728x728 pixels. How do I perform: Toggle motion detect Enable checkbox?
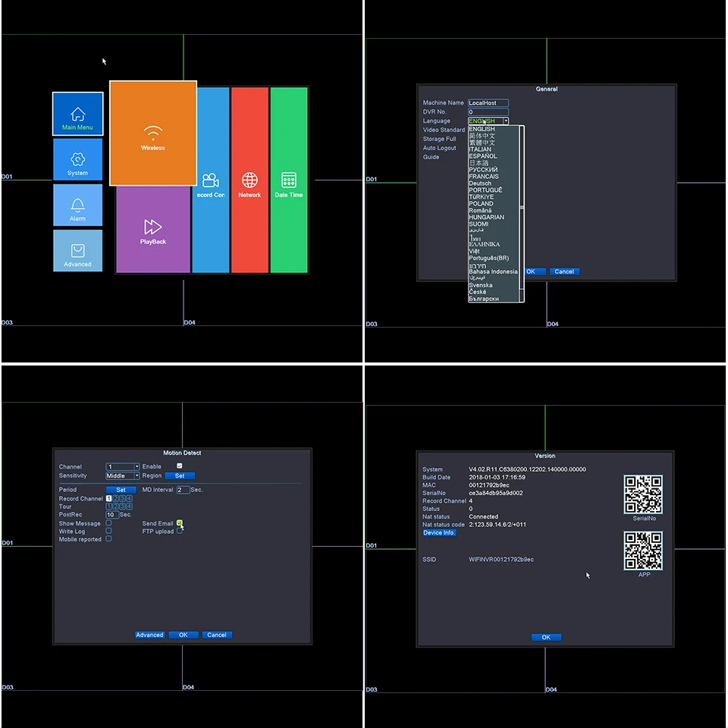click(x=179, y=466)
